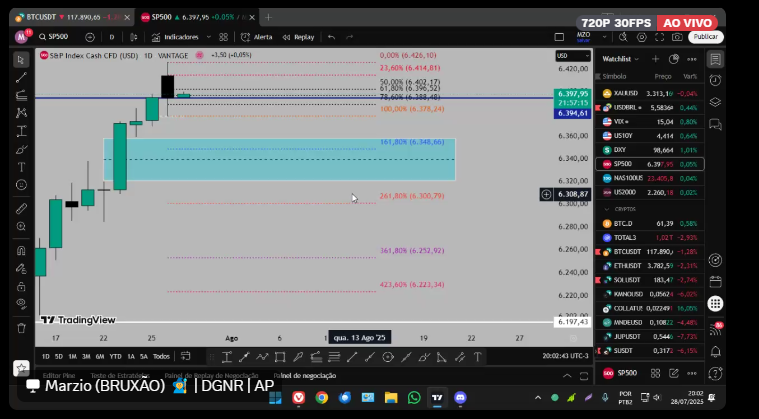The image size is (759, 419).
Task: Open the chats panel icon
Action: pos(715,125)
